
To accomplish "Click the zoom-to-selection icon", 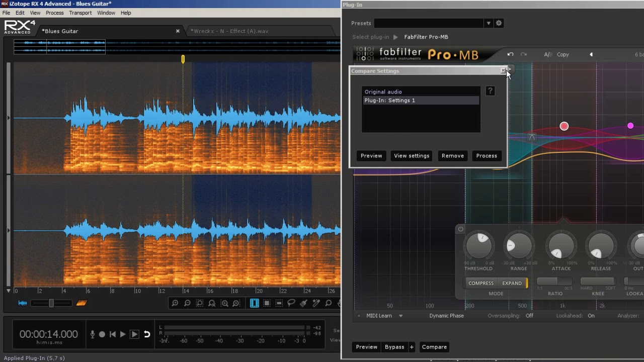I will tap(200, 303).
